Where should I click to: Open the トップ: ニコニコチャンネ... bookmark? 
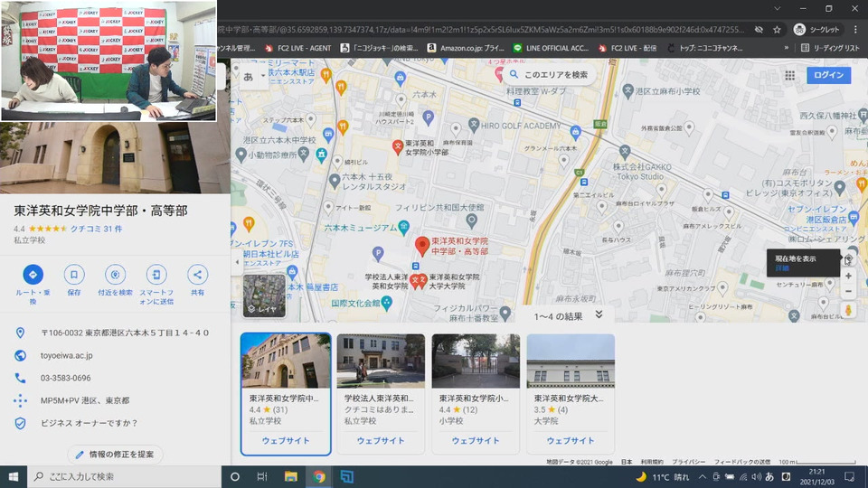coord(704,48)
